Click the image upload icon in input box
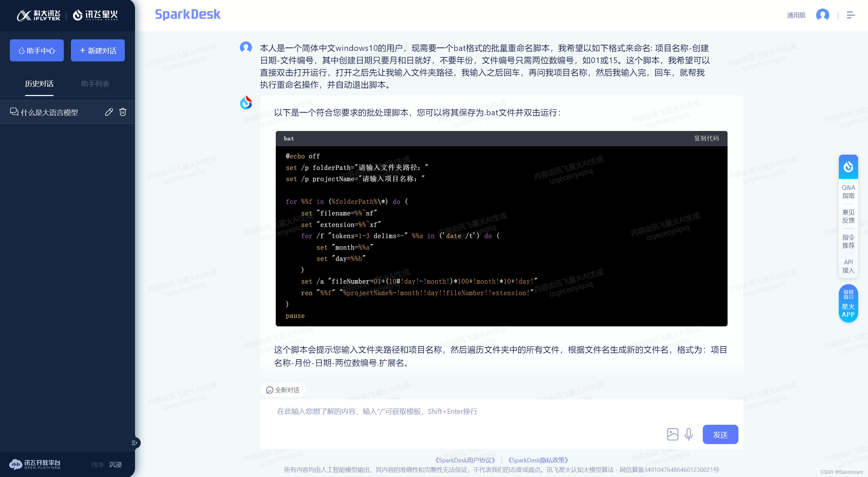The height and width of the screenshot is (477, 868). 672,434
